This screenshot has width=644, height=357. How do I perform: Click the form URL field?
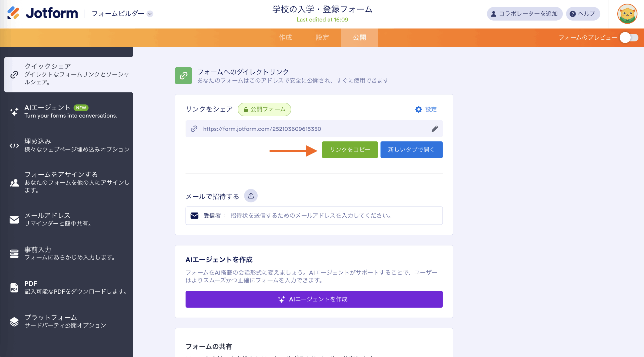click(x=314, y=129)
